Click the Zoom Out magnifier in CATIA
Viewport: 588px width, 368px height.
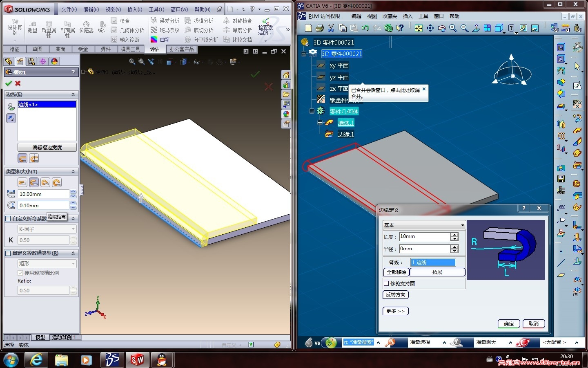[x=464, y=28]
